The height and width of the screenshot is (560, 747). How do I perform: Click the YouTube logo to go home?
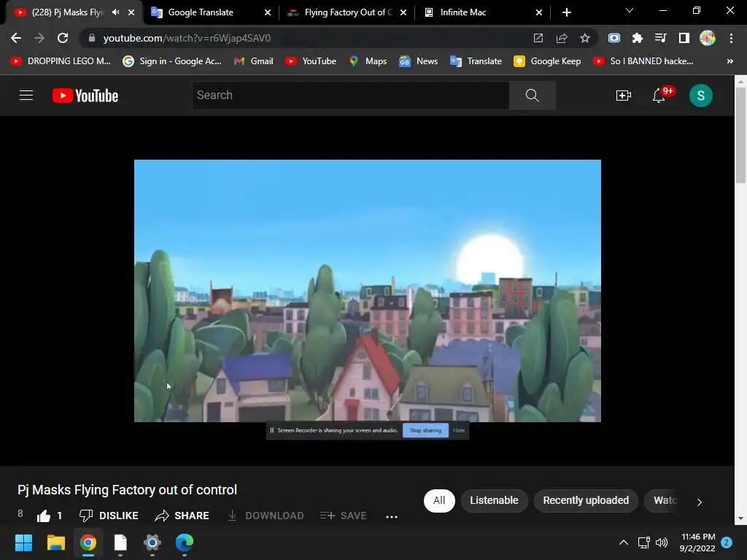[x=85, y=96]
